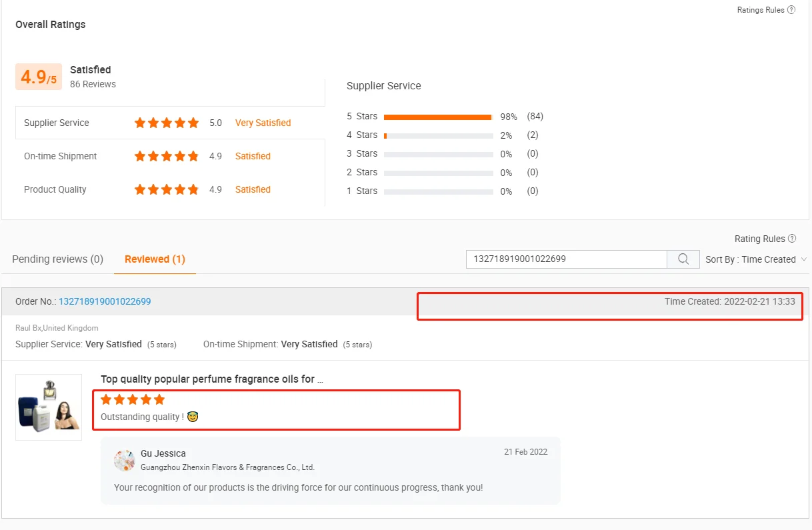This screenshot has width=812, height=530.
Task: Click Gu Jessica's avatar icon
Action: [125, 461]
